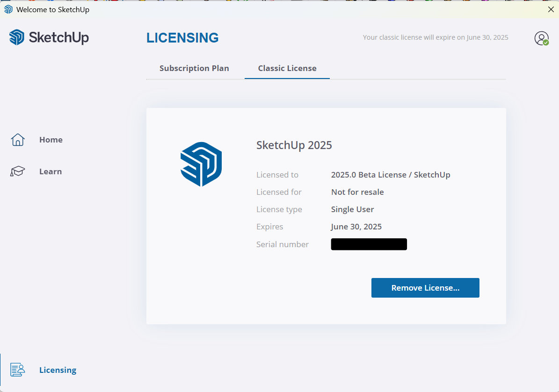559x392 pixels.
Task: Click the Learn graduation cap icon
Action: (x=18, y=171)
